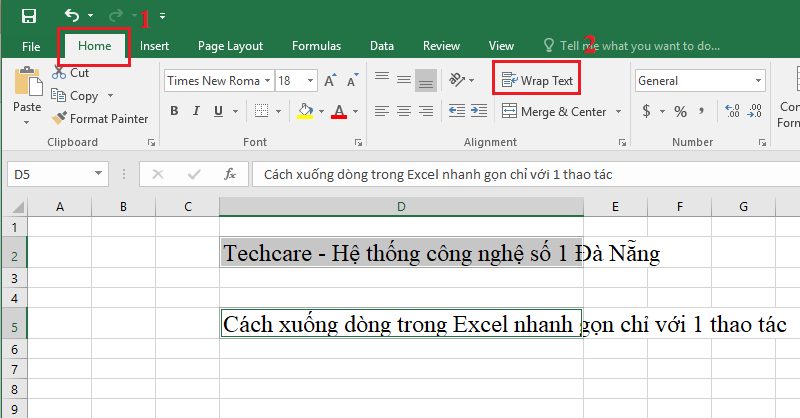Open Fill Color dropdown arrow

click(x=321, y=111)
